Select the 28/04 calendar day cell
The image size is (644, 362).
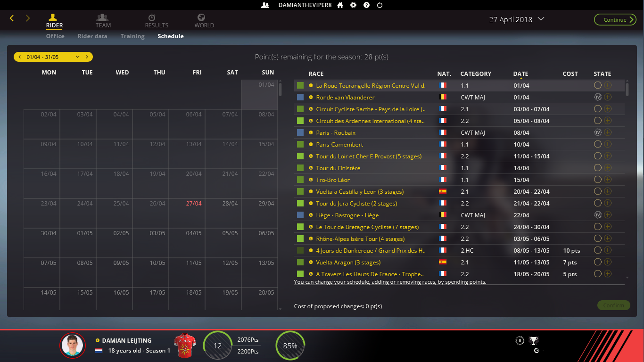(223, 214)
